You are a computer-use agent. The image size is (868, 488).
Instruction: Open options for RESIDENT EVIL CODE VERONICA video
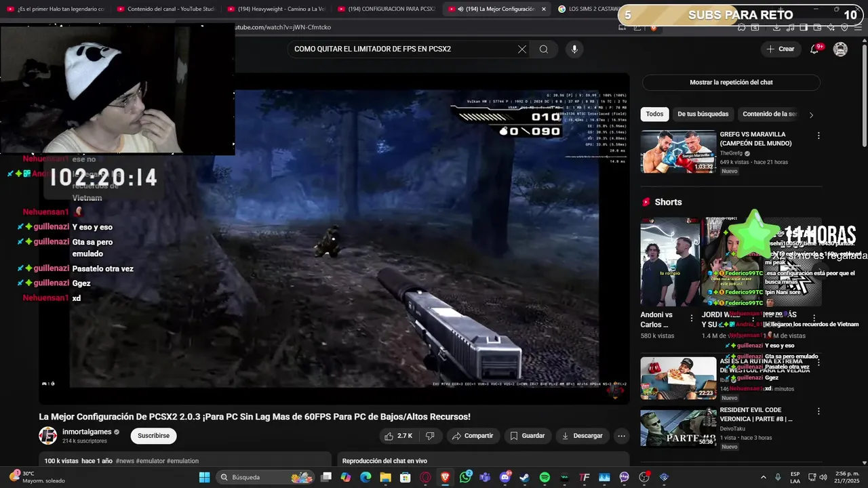[818, 411]
